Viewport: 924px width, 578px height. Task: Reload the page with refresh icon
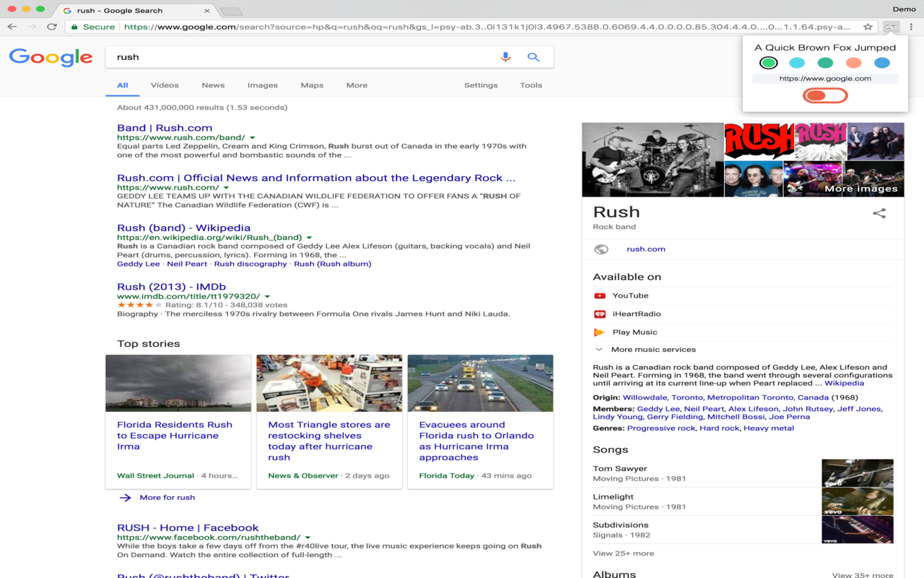(x=52, y=27)
